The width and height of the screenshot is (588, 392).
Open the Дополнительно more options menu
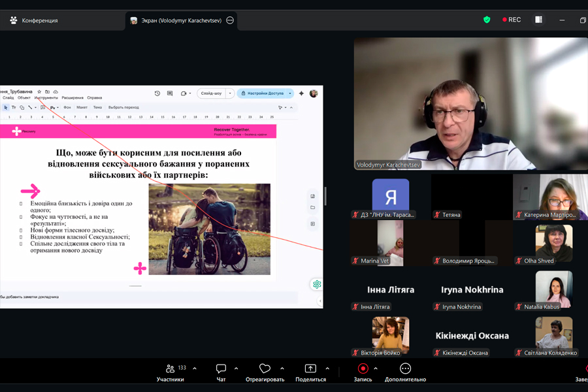pyautogui.click(x=405, y=369)
